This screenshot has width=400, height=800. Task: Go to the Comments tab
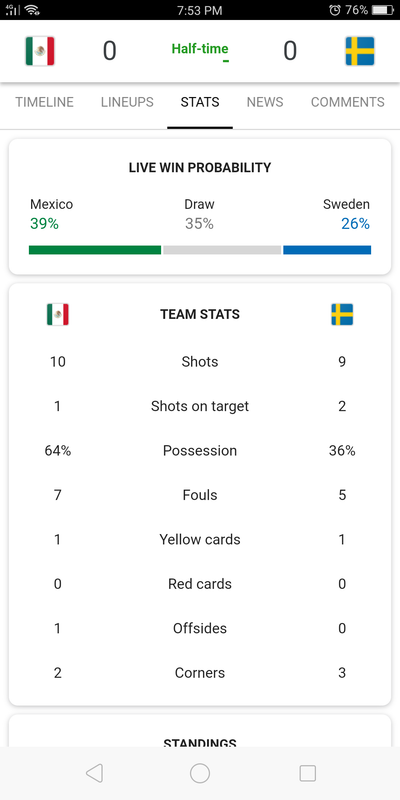[347, 102]
